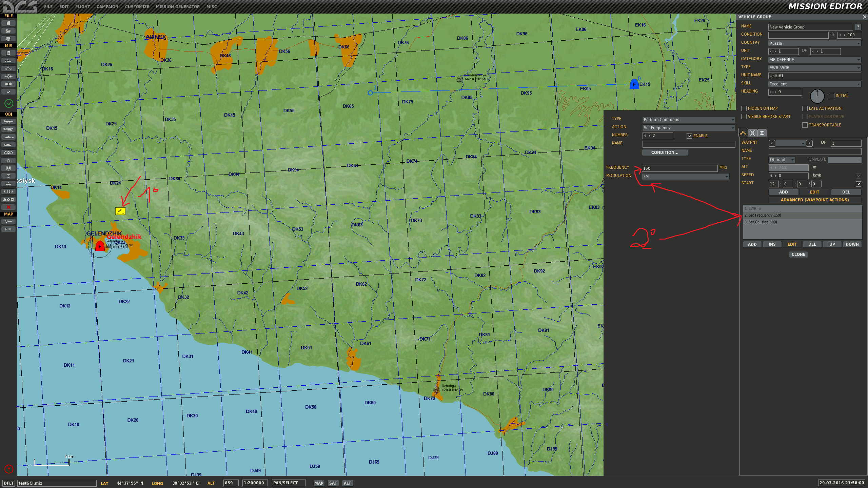The height and width of the screenshot is (488, 868).
Task: Open the SKILL dropdown showing Excellent
Action: (814, 84)
